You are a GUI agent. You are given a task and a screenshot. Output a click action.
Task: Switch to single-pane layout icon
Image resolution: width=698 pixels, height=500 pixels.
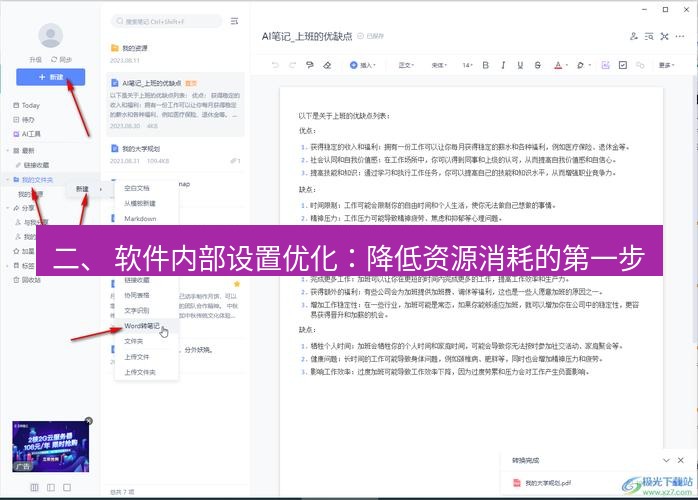point(67,488)
